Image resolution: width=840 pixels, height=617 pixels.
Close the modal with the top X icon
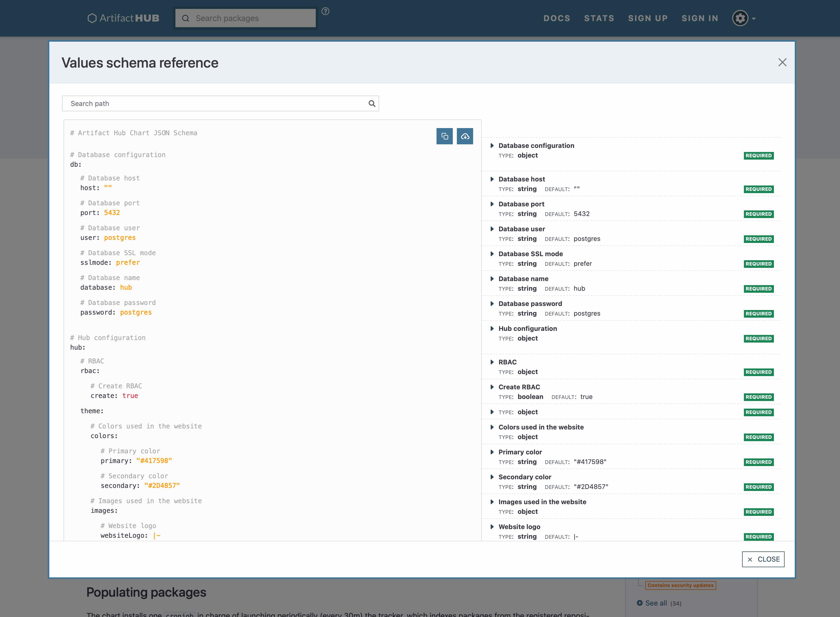coord(782,62)
